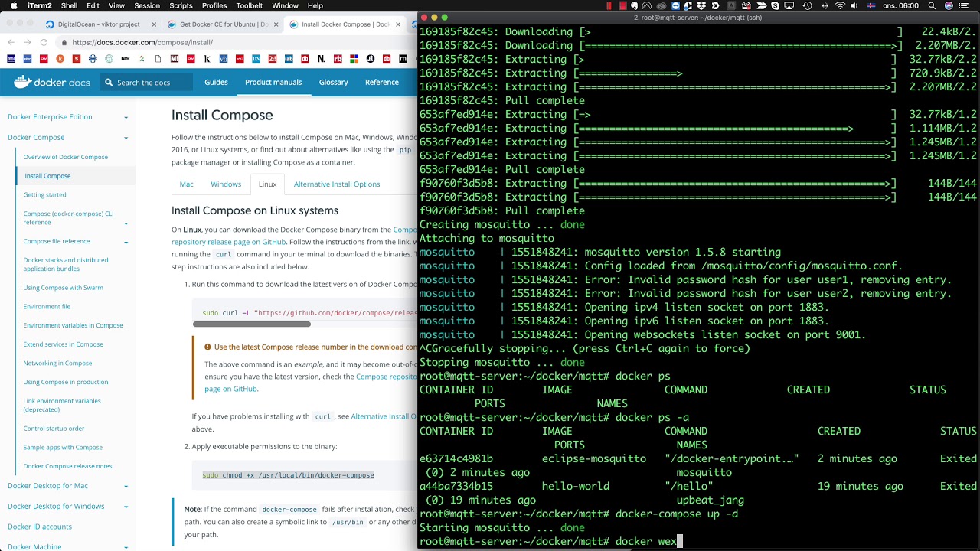Viewport: 980px width, 551px height.
Task: Open Guides in the docs navigation
Action: (x=216, y=82)
